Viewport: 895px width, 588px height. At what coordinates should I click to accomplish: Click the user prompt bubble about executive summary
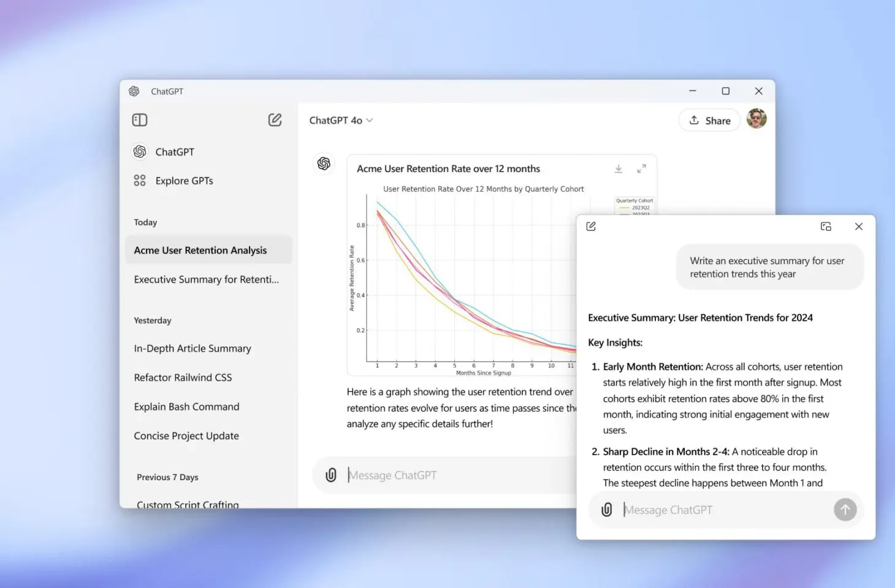click(x=770, y=267)
